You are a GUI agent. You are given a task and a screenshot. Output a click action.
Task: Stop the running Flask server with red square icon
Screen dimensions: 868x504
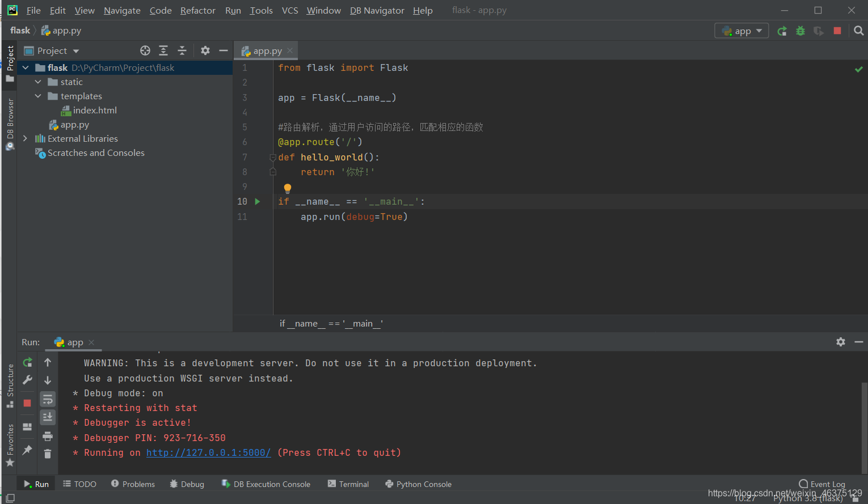pos(27,403)
